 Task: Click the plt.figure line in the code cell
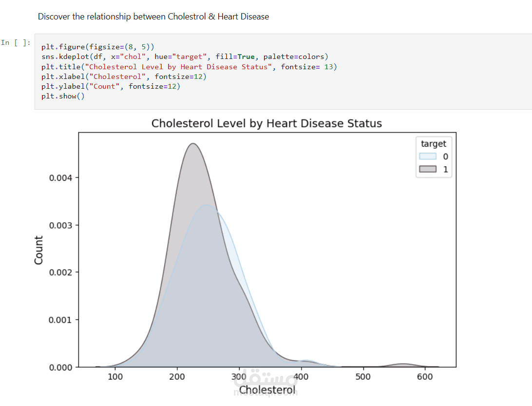click(x=97, y=47)
